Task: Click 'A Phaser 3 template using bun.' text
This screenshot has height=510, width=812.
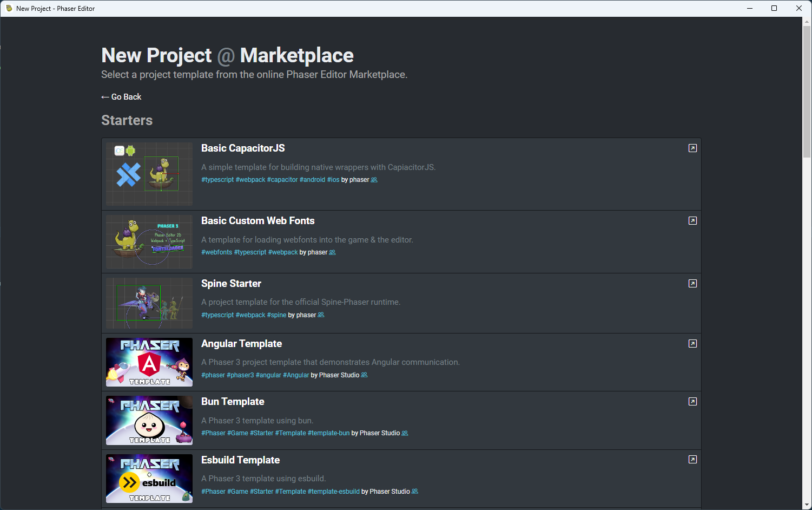Action: (x=258, y=421)
